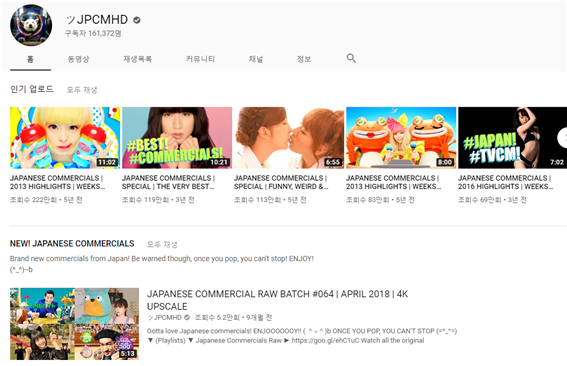
Task: Open the 커뮤니티 tab
Action: pyautogui.click(x=200, y=59)
